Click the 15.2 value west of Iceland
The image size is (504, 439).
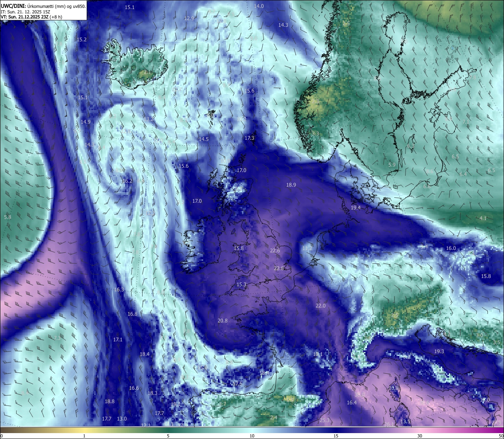pos(82,39)
